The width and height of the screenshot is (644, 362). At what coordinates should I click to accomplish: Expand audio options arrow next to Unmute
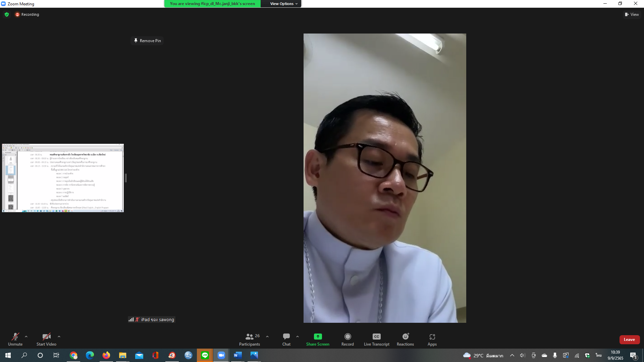[x=26, y=337]
